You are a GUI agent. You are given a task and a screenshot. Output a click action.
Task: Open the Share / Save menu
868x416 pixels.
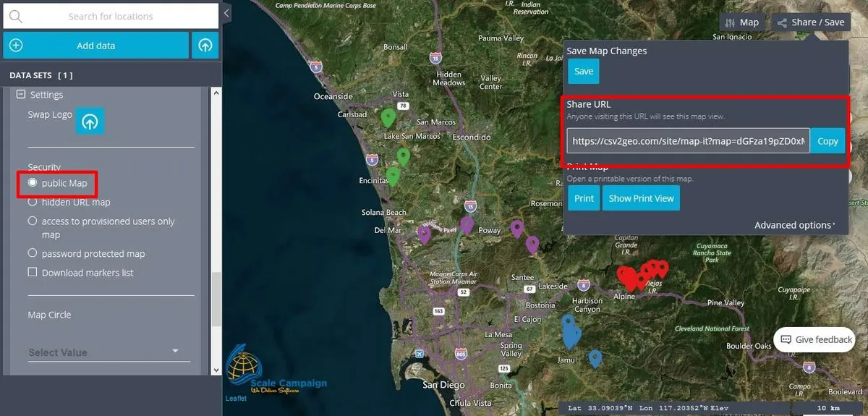(810, 22)
